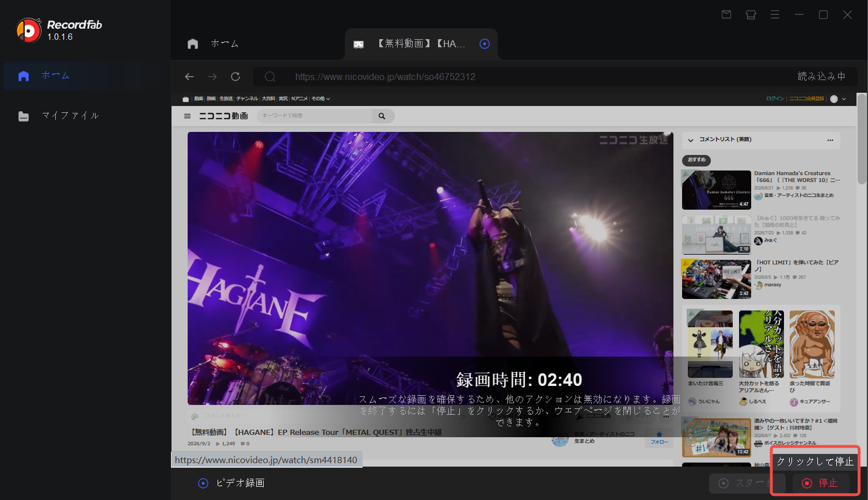Click the おすすめ tag chip

[696, 160]
